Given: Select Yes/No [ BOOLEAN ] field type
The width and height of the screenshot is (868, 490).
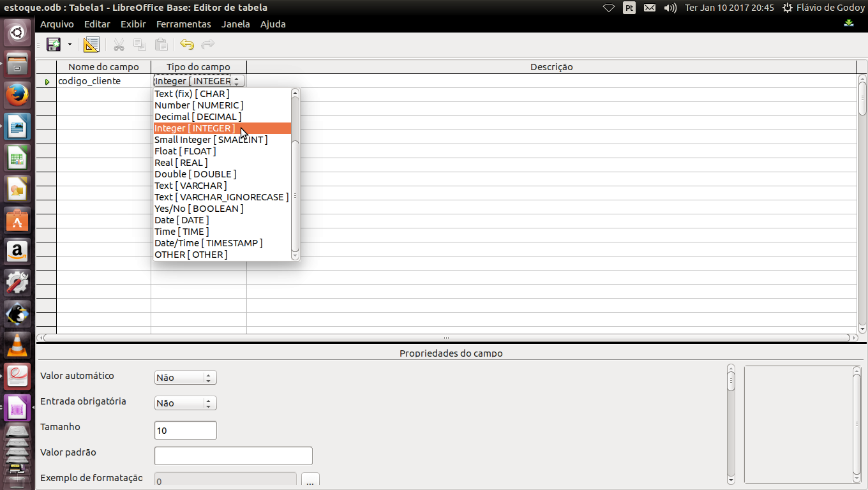Looking at the screenshot, I should tap(198, 208).
